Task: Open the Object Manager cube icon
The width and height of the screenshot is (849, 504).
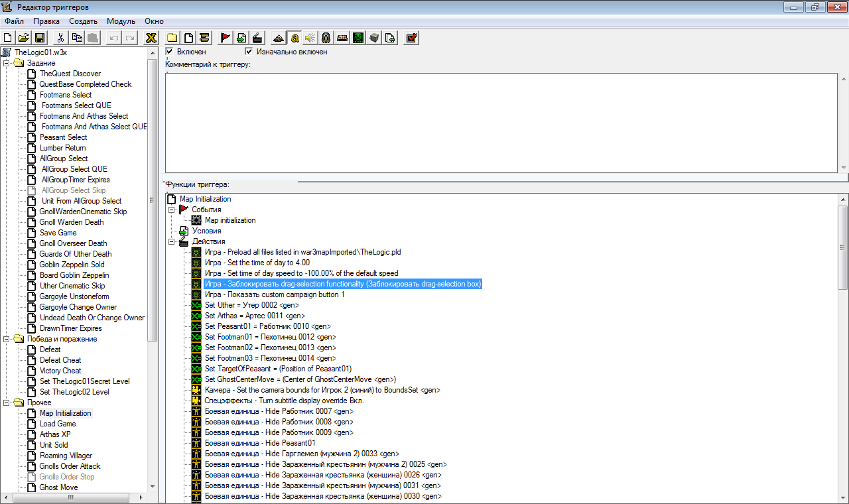Action: point(374,38)
